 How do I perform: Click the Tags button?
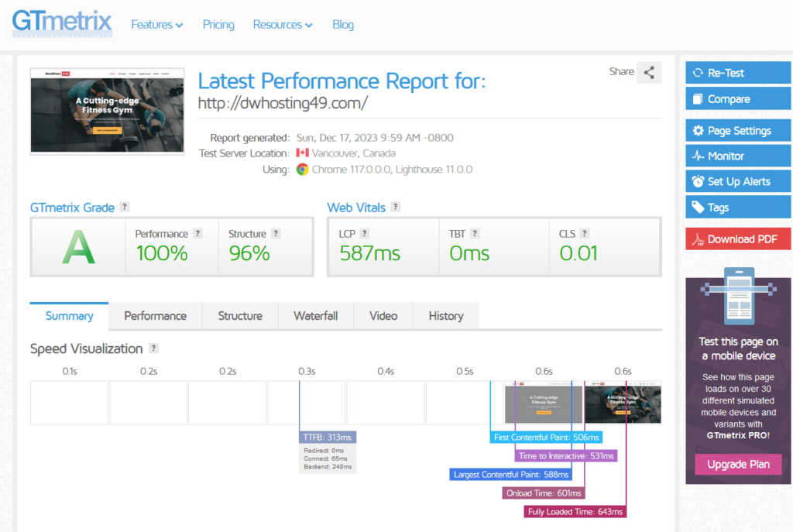tap(738, 208)
